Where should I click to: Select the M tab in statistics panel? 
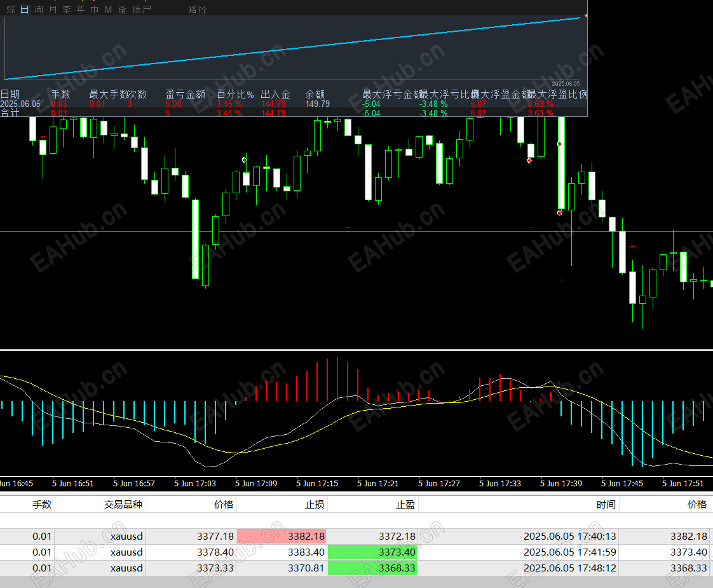point(108,10)
